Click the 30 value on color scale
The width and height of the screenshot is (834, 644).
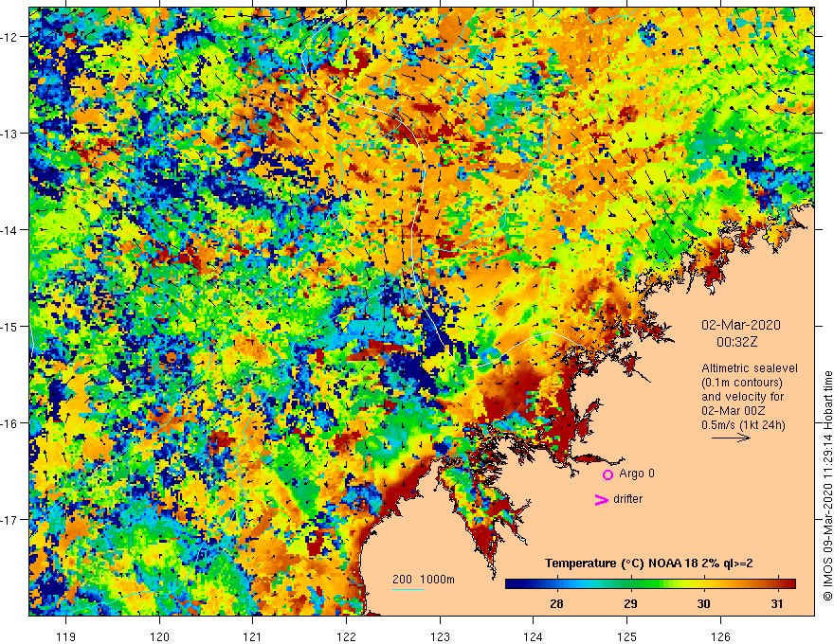tap(703, 604)
